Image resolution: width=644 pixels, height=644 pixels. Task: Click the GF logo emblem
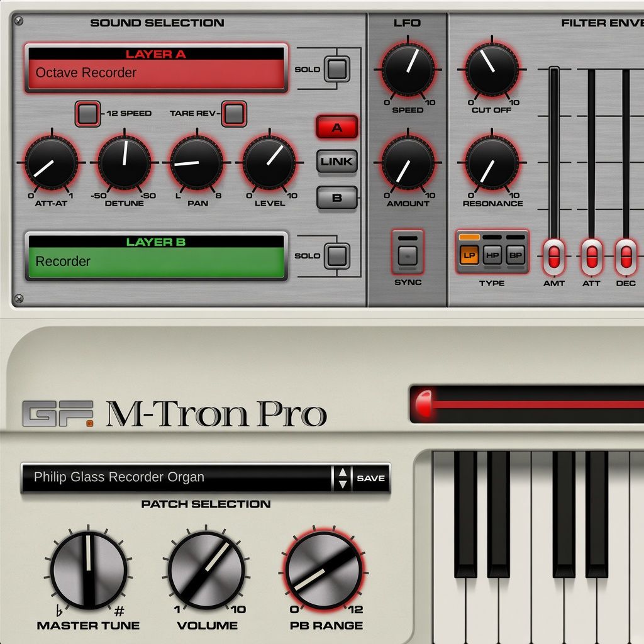click(x=58, y=414)
